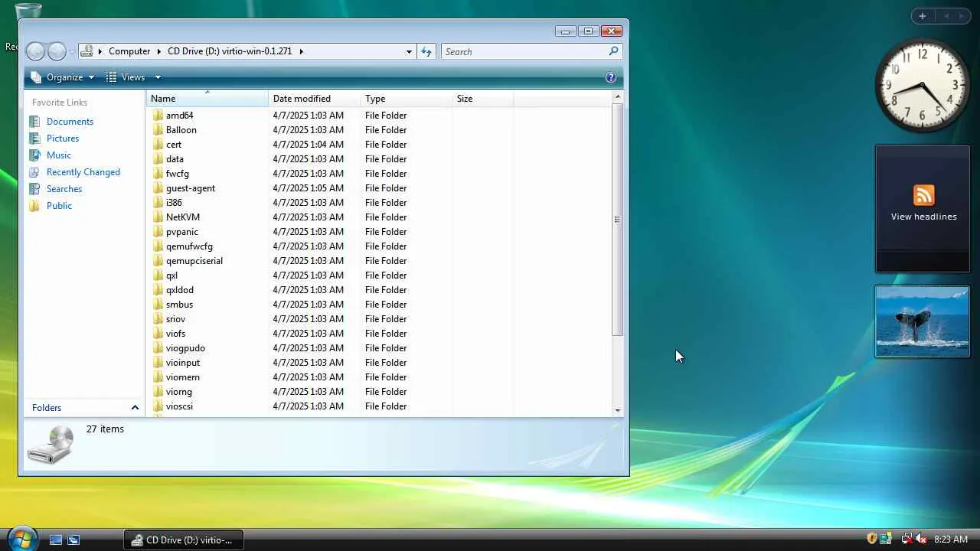The width and height of the screenshot is (980, 551).
Task: Click the Searches icon in Favorite Links
Action: [34, 189]
